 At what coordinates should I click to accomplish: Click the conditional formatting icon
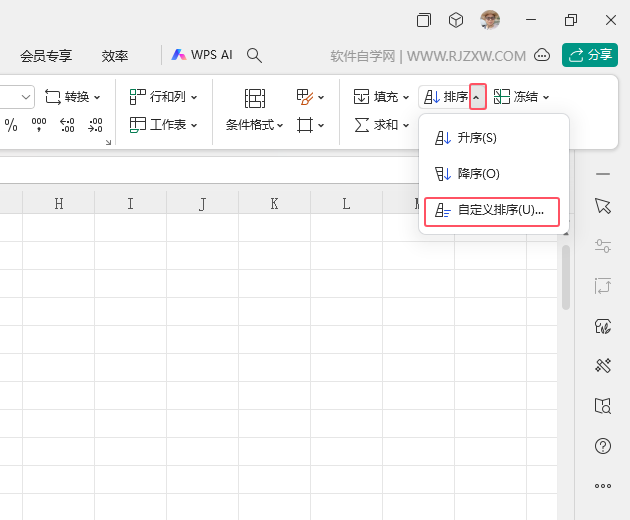point(255,98)
